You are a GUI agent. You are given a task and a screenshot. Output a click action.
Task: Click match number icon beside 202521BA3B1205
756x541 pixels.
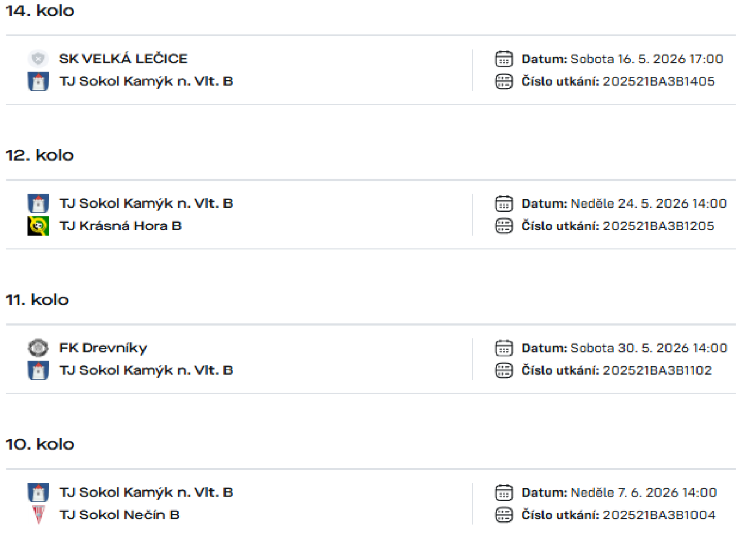point(504,226)
